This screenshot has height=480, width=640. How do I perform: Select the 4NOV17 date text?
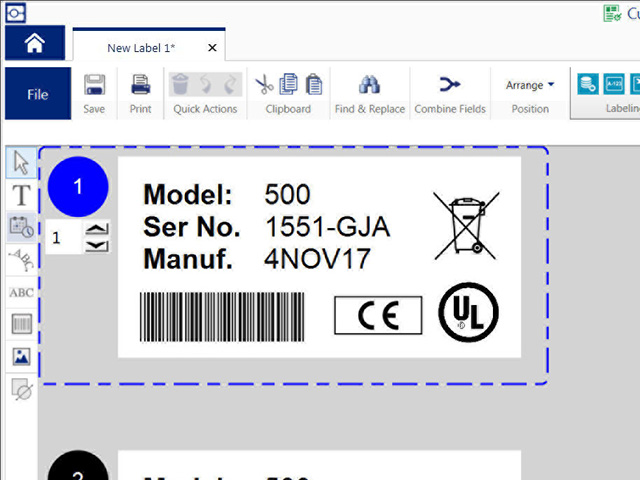pyautogui.click(x=317, y=259)
